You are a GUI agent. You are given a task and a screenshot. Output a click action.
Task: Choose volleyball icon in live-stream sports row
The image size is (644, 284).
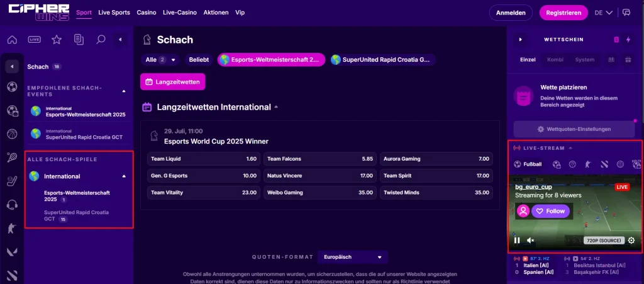point(620,164)
